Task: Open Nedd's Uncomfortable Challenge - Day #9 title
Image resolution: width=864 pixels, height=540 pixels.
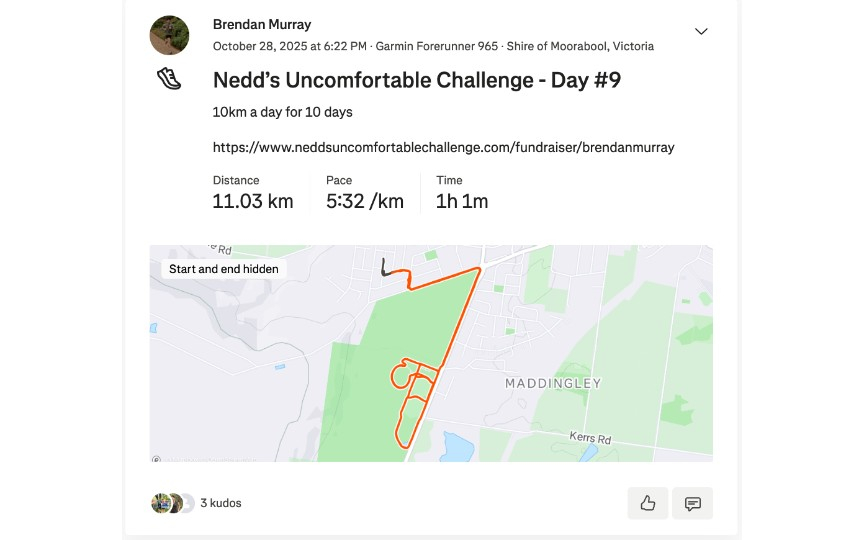Action: (416, 80)
